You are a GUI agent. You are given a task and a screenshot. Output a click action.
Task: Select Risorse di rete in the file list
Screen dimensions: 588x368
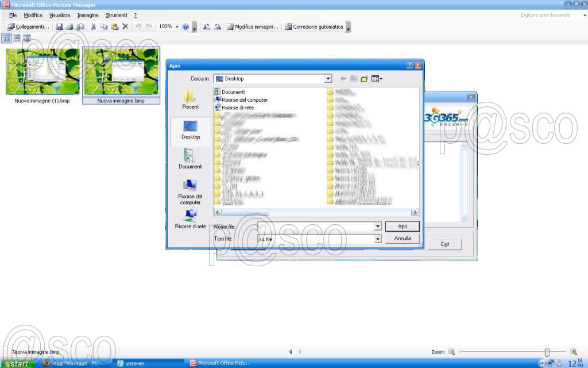click(234, 108)
